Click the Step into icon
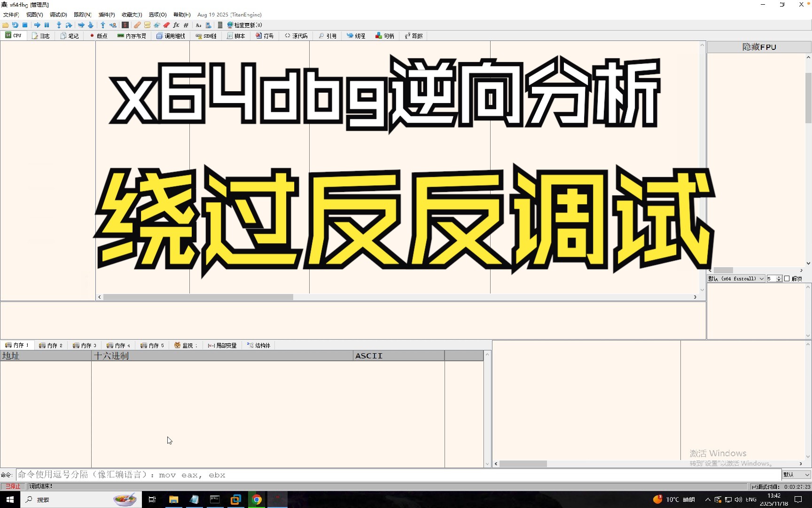Image resolution: width=812 pixels, height=508 pixels. tap(59, 25)
